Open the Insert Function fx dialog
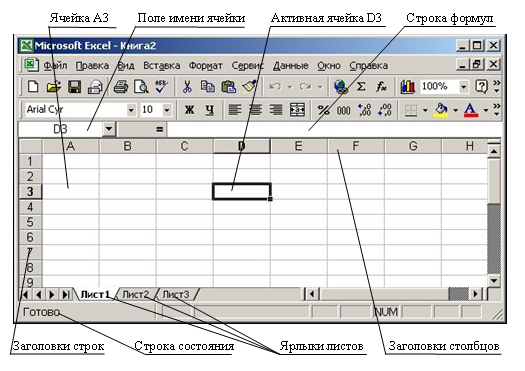The height and width of the screenshot is (371, 525). point(381,87)
